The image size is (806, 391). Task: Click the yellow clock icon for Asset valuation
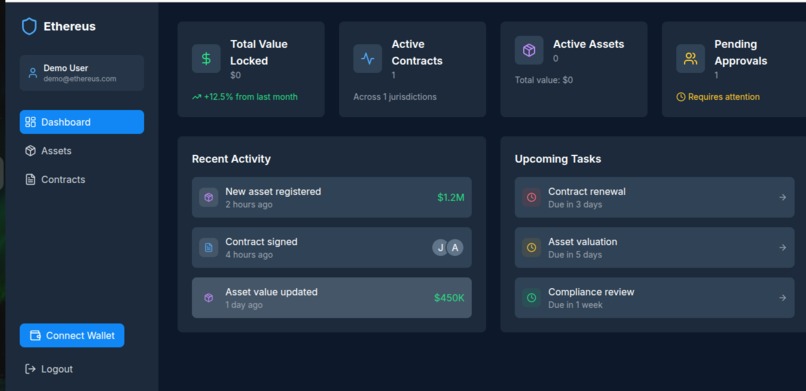[532, 248]
